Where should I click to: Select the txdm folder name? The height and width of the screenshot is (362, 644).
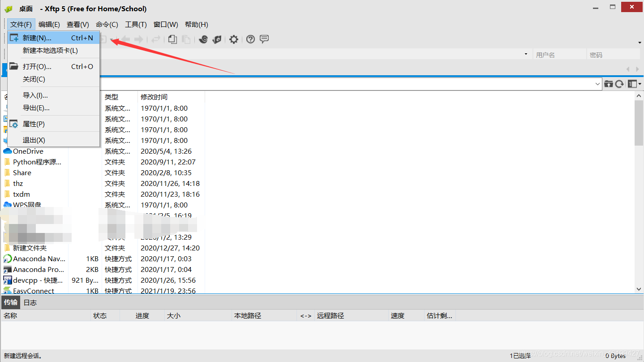click(21, 194)
